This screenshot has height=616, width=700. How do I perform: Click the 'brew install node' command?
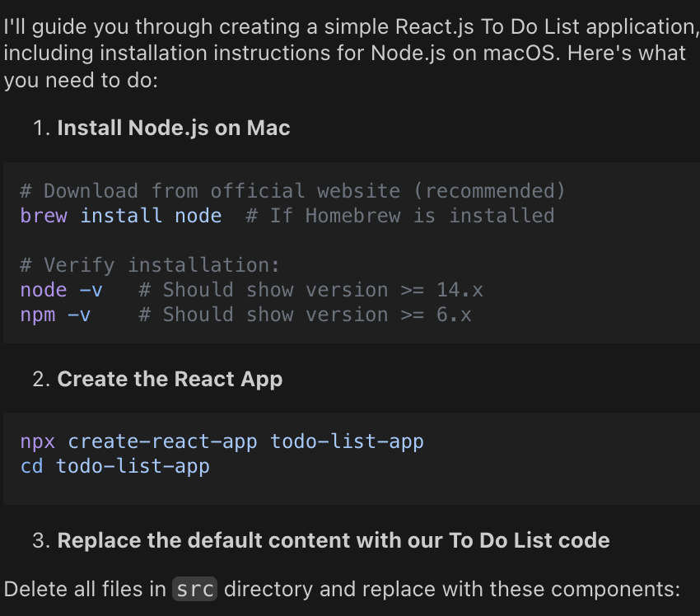coord(121,216)
